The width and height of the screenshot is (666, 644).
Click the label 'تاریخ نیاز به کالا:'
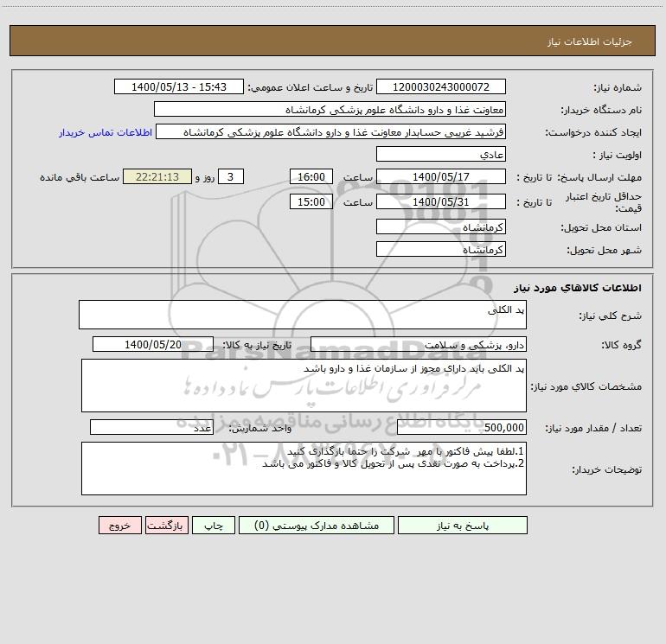tap(258, 345)
